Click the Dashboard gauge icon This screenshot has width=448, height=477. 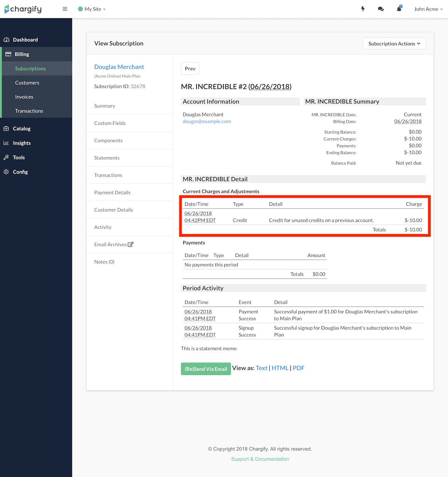click(x=6, y=40)
